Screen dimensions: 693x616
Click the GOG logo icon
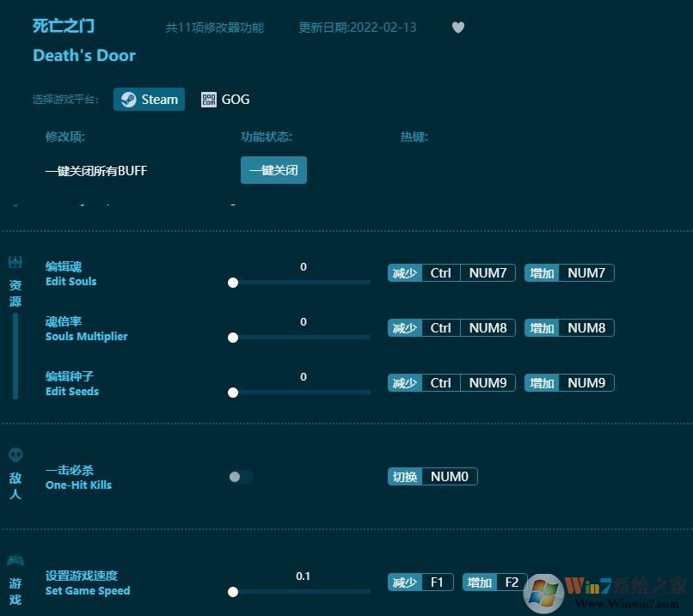click(x=209, y=100)
